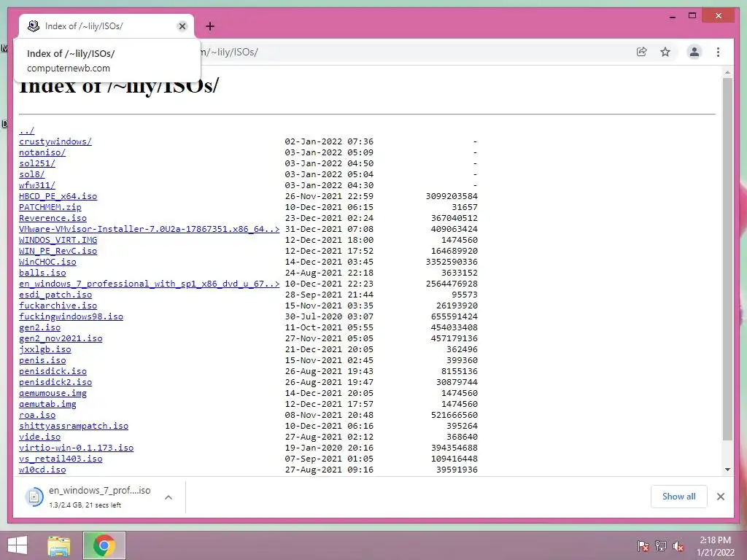Screen dimensions: 747x560
Task: Open a new tab with plus button
Action: 209,26
